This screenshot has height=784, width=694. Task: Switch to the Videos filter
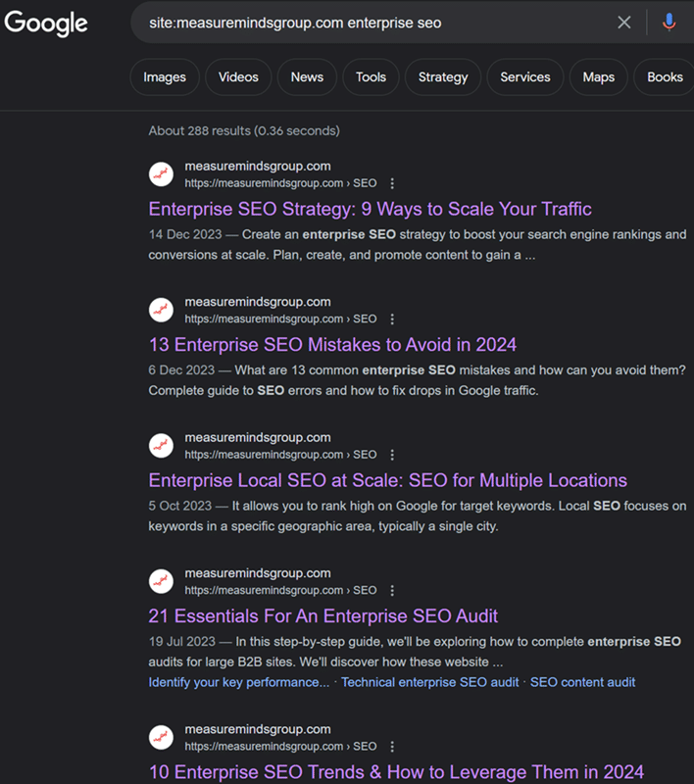click(x=238, y=77)
